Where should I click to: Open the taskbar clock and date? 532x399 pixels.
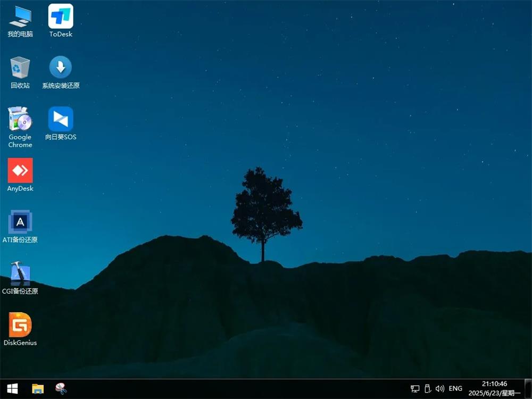[x=494, y=388]
